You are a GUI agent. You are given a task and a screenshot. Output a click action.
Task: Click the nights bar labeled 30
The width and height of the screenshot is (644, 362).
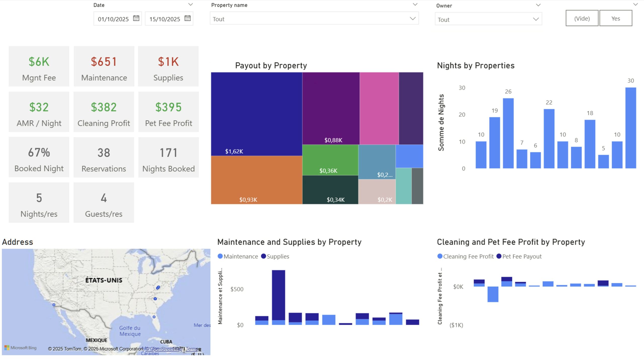(631, 128)
